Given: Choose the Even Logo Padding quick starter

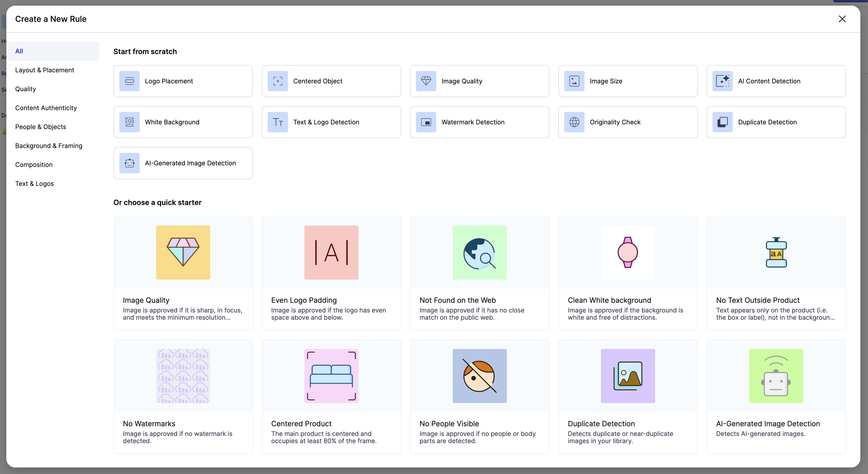Looking at the screenshot, I should 331,273.
